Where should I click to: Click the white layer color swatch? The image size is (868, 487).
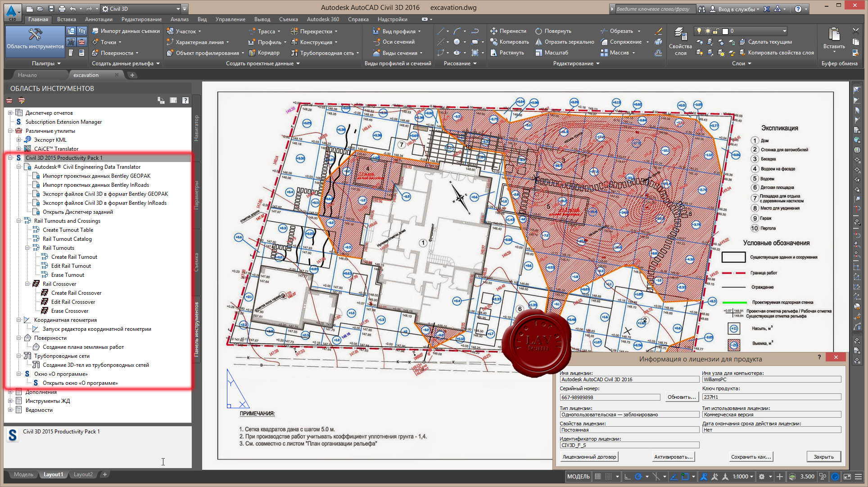pyautogui.click(x=725, y=31)
